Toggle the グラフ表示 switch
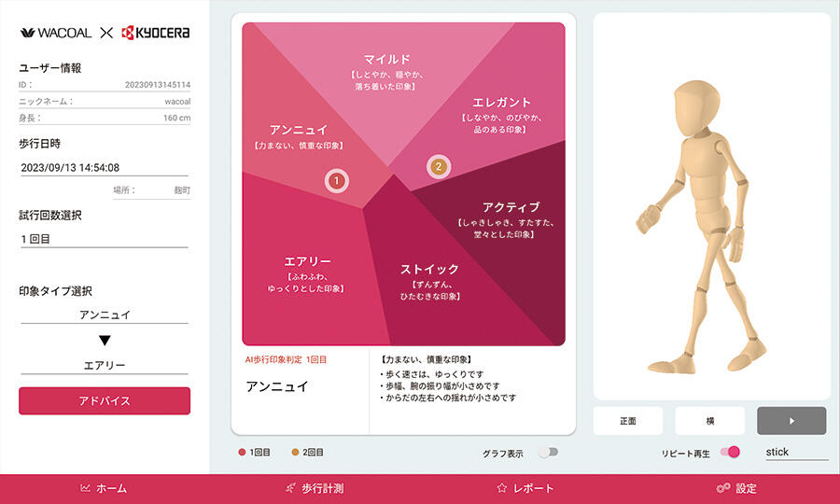 tap(549, 453)
